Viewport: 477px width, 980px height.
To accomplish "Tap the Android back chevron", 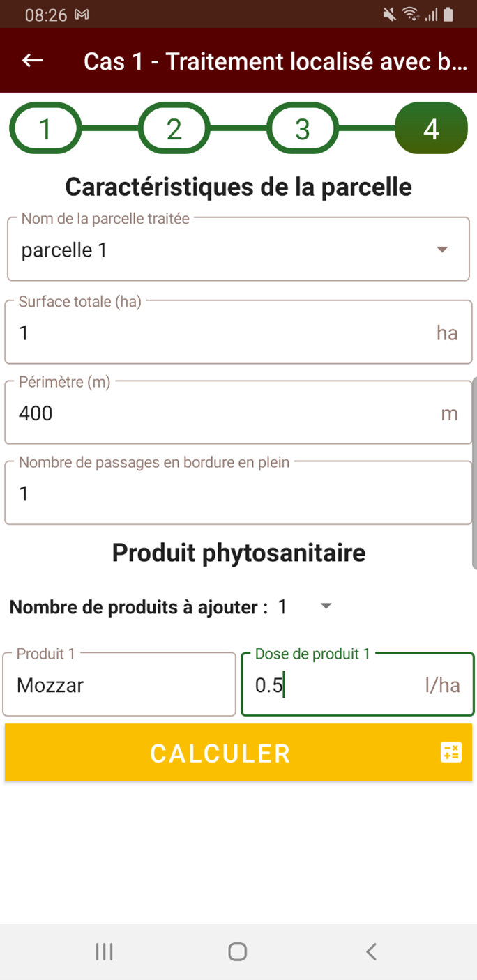I will pos(372,951).
